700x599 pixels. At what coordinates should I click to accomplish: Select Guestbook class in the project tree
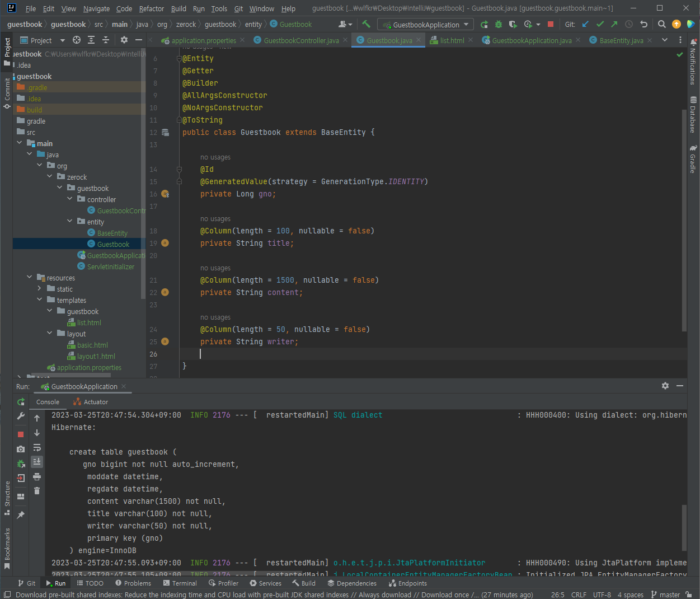[x=113, y=244]
